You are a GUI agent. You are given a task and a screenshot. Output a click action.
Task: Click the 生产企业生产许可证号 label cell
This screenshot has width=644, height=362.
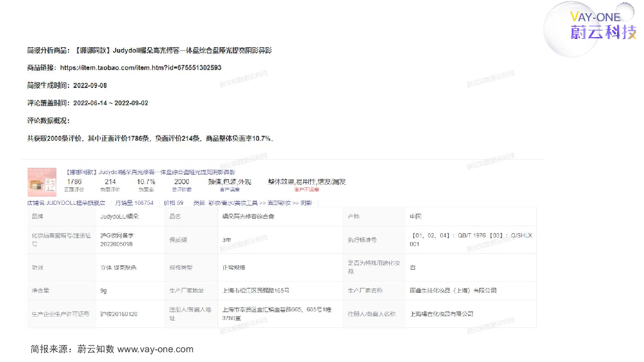(62, 314)
